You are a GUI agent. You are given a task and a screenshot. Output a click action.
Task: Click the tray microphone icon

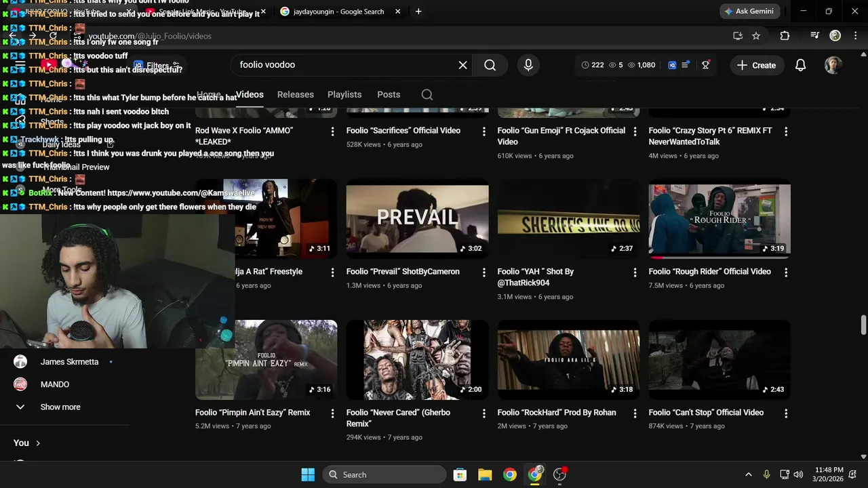[766, 474]
